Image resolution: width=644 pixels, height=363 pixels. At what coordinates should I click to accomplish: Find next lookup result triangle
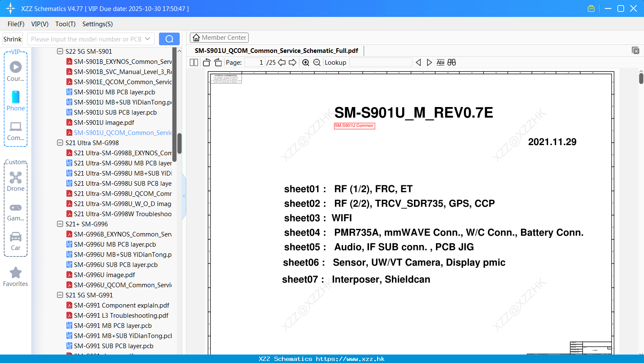coord(429,62)
